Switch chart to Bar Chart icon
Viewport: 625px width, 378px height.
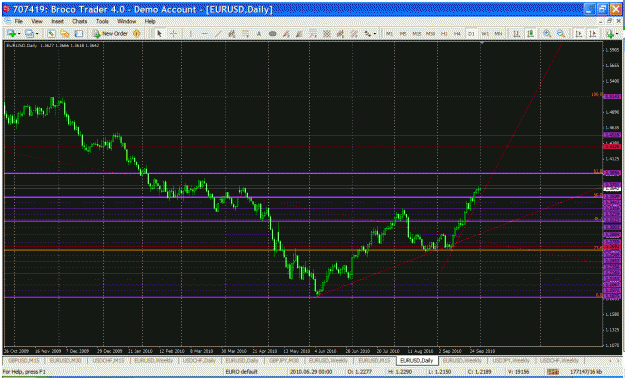[517, 34]
